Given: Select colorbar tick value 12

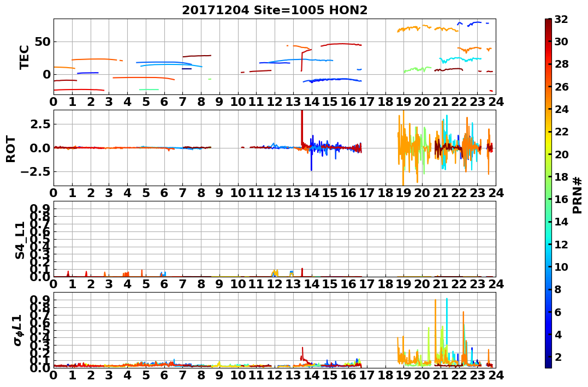Looking at the screenshot, I should click(561, 244).
